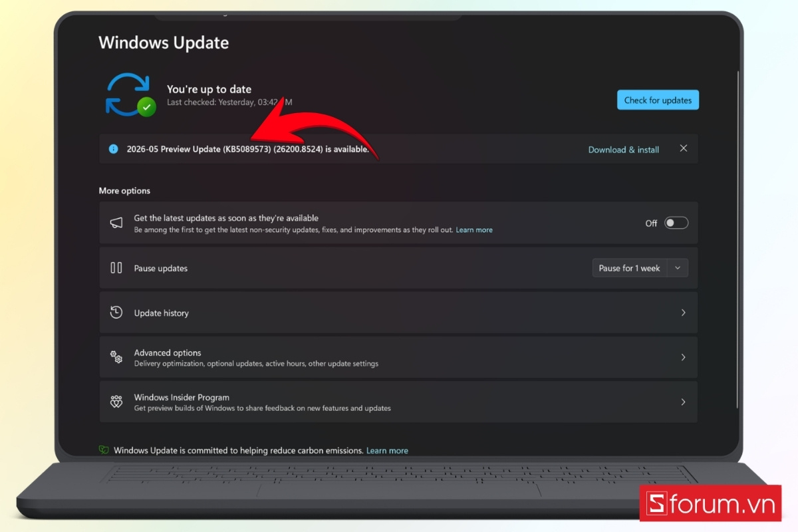Expand Windows Insider Program chevron
Screen dimensions: 798x532
[x=683, y=402]
